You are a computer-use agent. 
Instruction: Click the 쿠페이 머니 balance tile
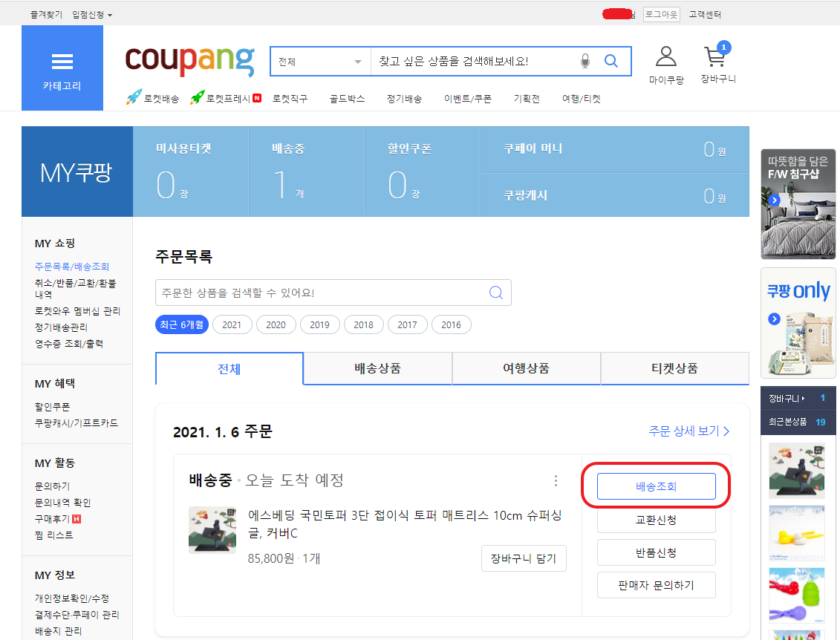point(615,149)
